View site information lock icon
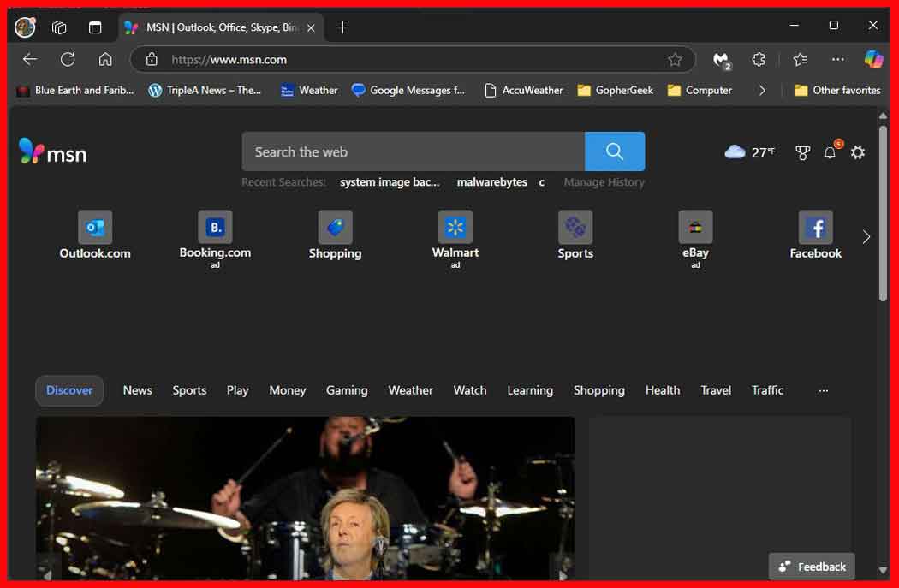Image resolution: width=899 pixels, height=588 pixels. [x=152, y=59]
